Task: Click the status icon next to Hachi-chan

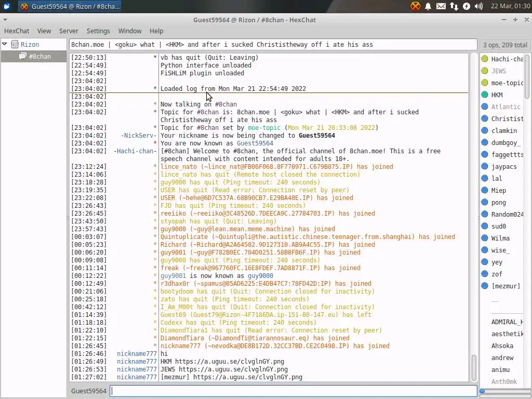Action: (485, 59)
